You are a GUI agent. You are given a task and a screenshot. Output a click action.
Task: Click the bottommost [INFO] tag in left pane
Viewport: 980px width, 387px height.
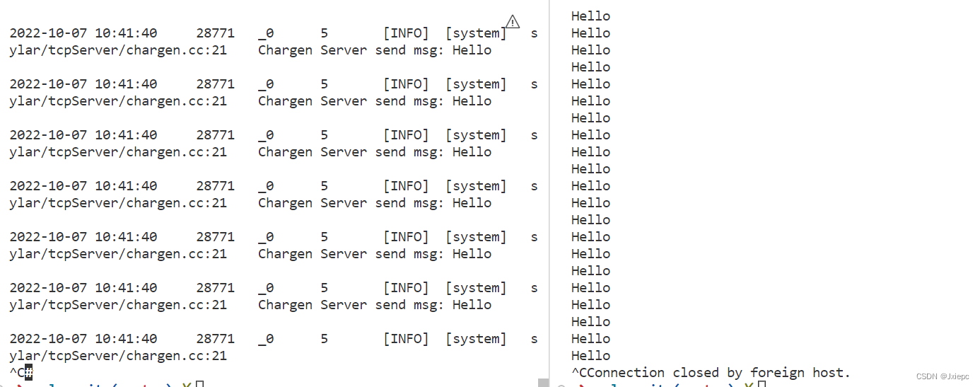click(406, 339)
